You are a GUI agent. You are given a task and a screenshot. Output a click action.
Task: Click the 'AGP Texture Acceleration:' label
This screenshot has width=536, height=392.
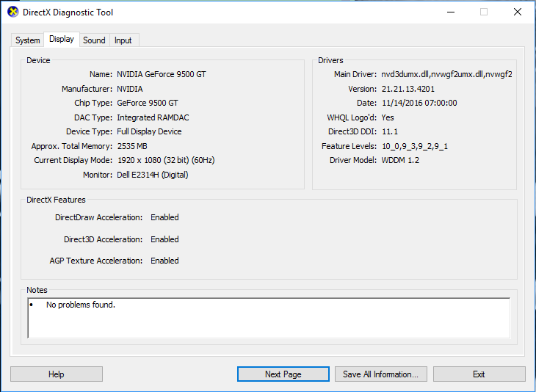click(96, 261)
